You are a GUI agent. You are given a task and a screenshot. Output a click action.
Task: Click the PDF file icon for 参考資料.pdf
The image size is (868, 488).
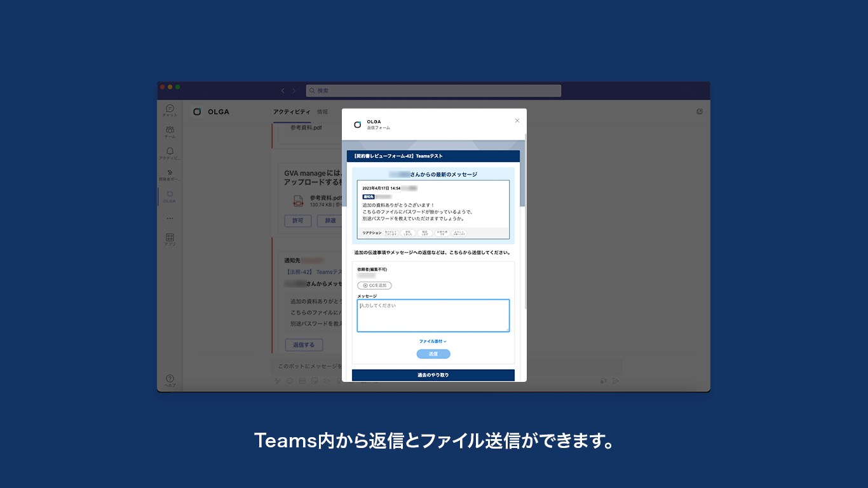tap(298, 201)
